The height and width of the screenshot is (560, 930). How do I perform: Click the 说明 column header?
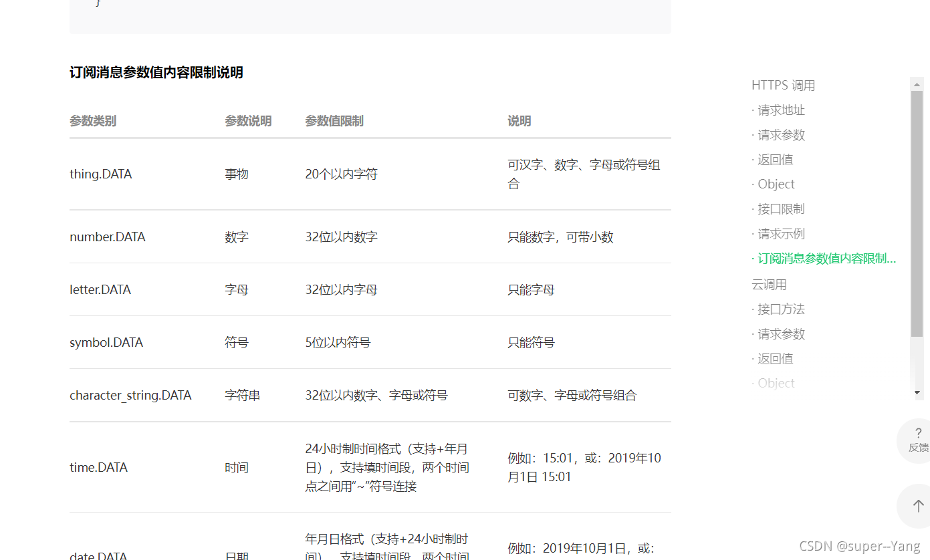[x=519, y=121]
